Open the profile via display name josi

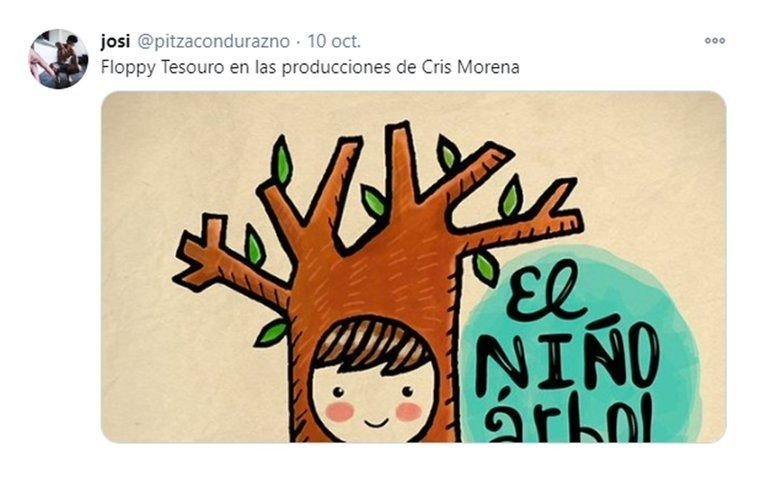[115, 41]
